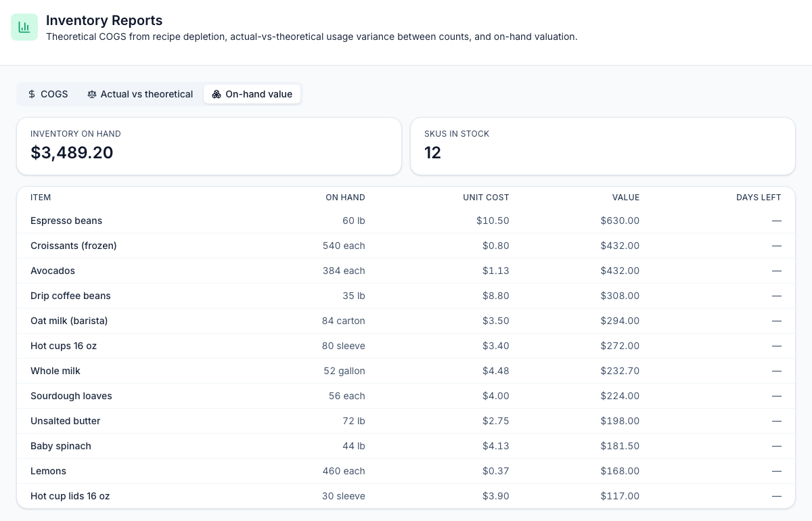Click the $308.00 value cell
The image size is (812, 521).
tap(620, 296)
